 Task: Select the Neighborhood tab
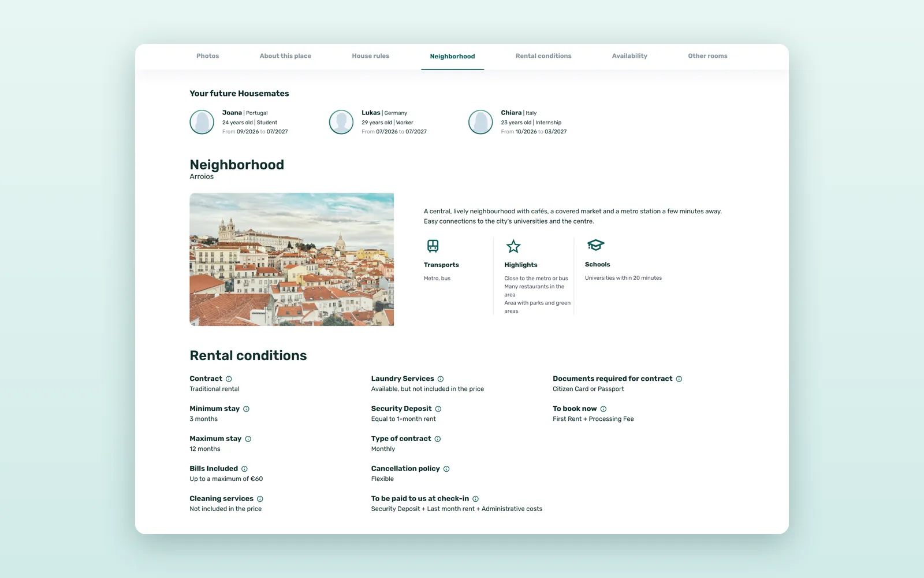[453, 57]
